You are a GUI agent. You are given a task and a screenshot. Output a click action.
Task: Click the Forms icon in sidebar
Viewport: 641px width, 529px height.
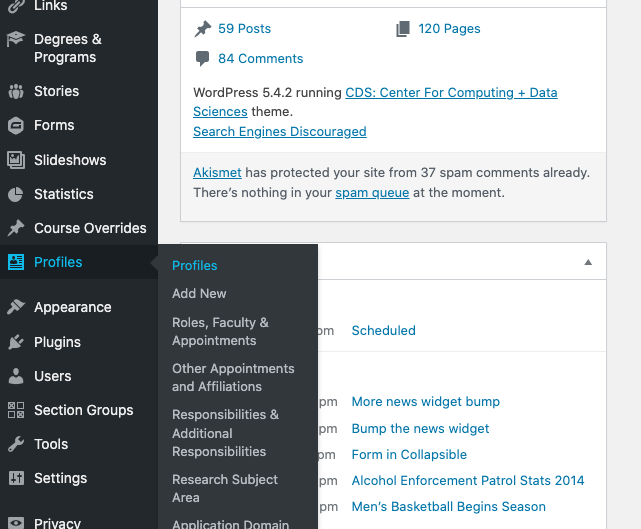16,126
